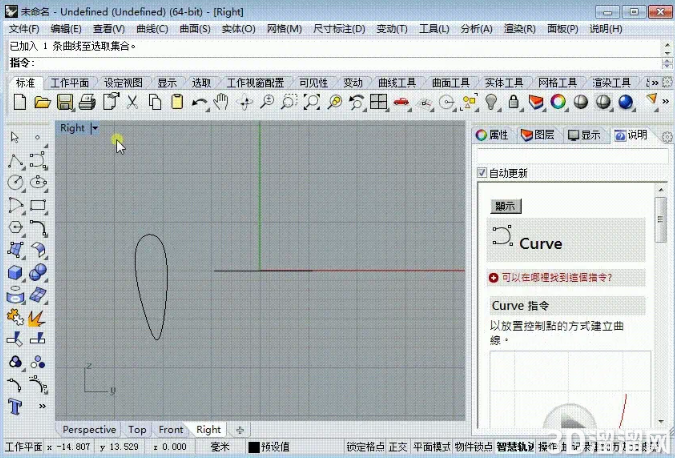Open a file with the folder icon
This screenshot has width=675, height=458.
tap(43, 102)
